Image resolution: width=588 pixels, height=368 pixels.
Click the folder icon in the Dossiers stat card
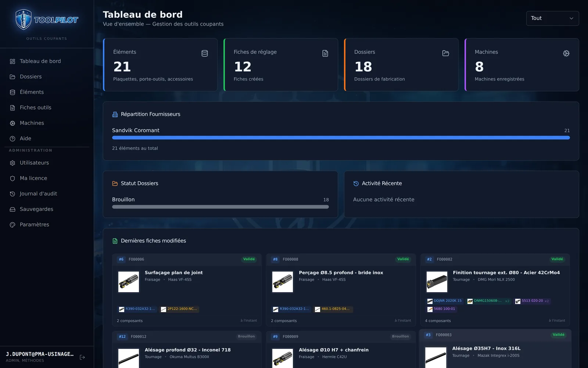point(446,53)
